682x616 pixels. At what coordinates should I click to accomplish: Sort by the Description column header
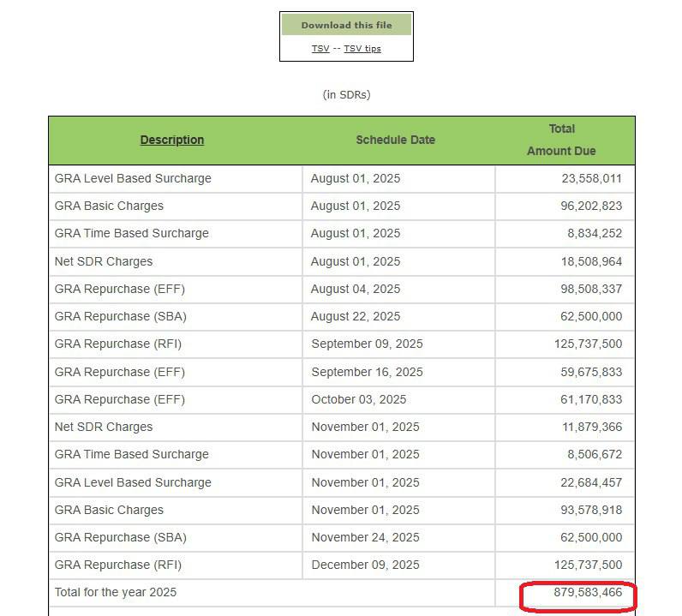[172, 140]
